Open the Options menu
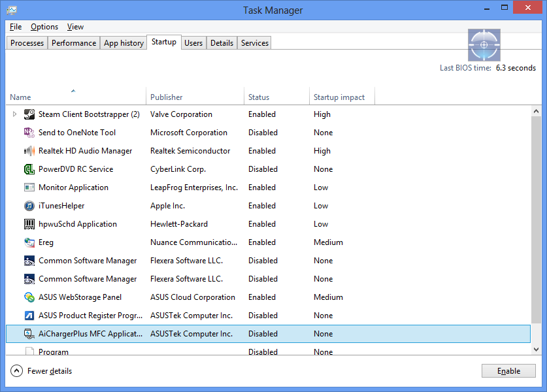The width and height of the screenshot is (547, 392). pyautogui.click(x=44, y=27)
